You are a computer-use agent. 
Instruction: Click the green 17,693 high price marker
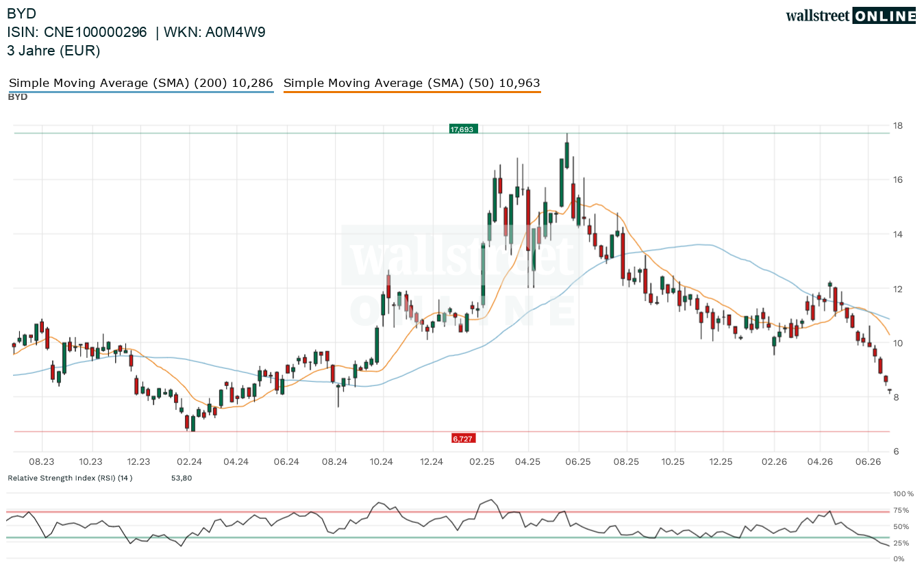pyautogui.click(x=463, y=129)
